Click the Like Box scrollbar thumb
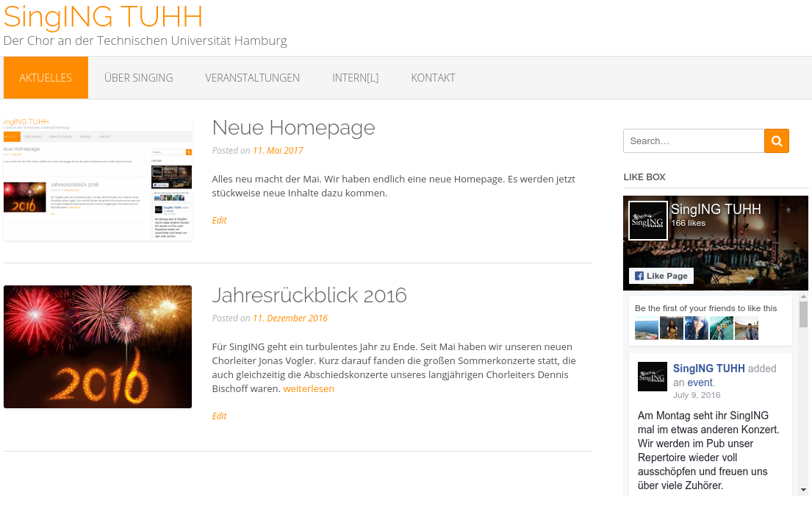 [803, 315]
